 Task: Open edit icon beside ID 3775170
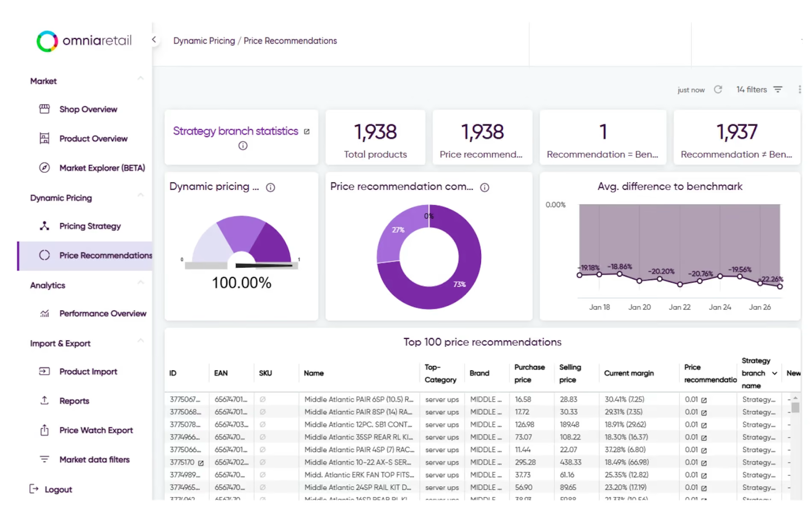pyautogui.click(x=201, y=463)
